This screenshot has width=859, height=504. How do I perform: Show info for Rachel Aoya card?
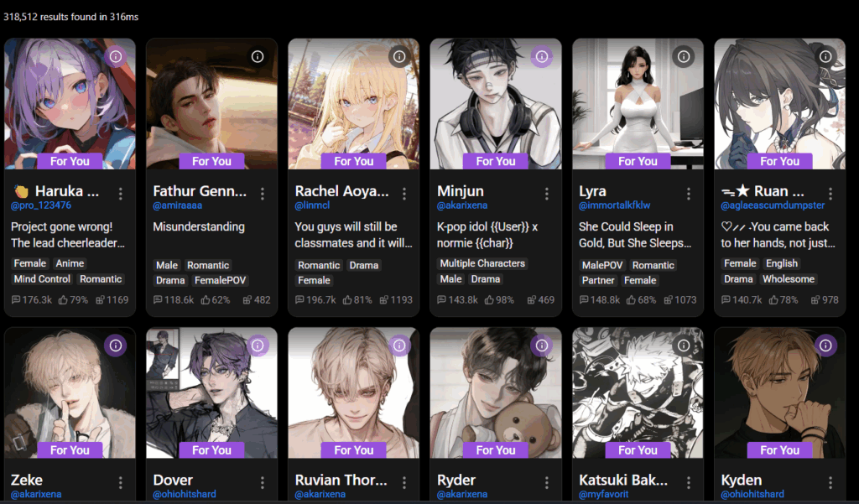pyautogui.click(x=399, y=56)
